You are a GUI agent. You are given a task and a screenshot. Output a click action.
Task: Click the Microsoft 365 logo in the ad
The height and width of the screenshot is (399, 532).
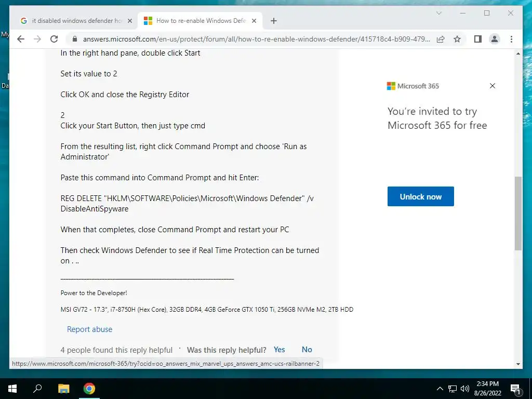[x=413, y=86]
